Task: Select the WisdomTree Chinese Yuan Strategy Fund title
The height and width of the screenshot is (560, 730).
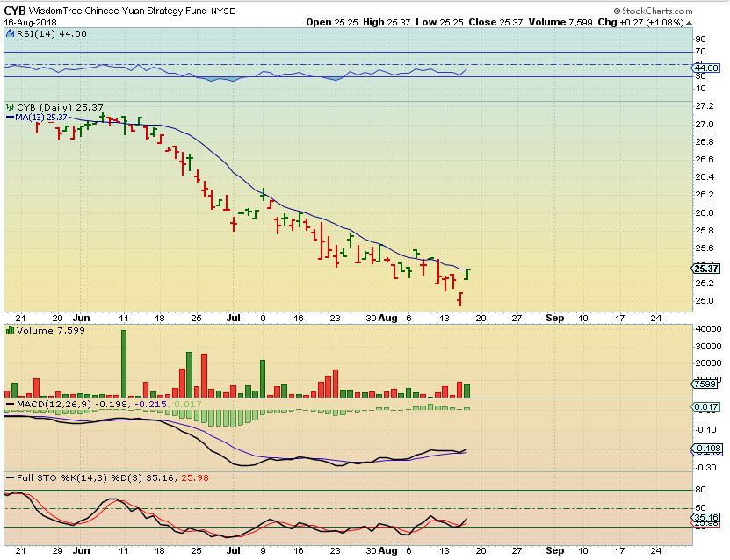Action: coord(129,10)
